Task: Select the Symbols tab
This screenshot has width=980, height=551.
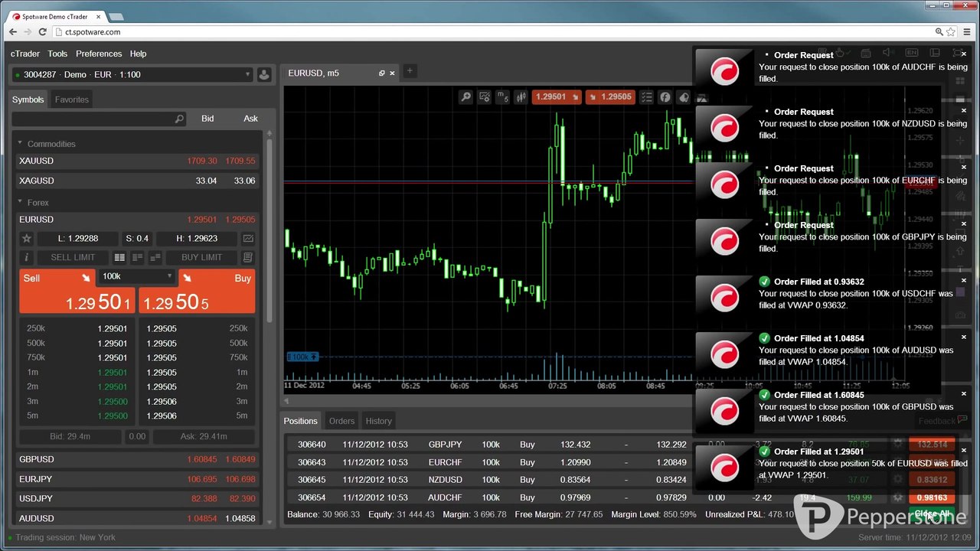Action: (28, 99)
